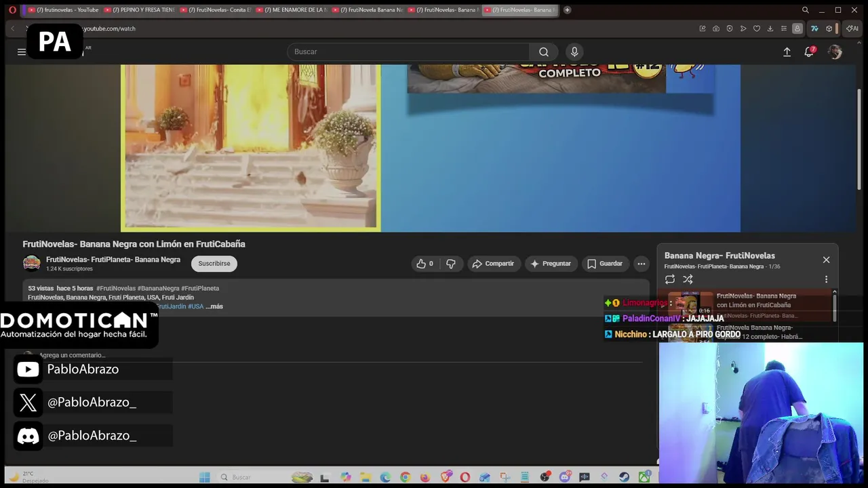Open Windows Start button
Image resolution: width=868 pixels, height=488 pixels.
[x=204, y=477]
